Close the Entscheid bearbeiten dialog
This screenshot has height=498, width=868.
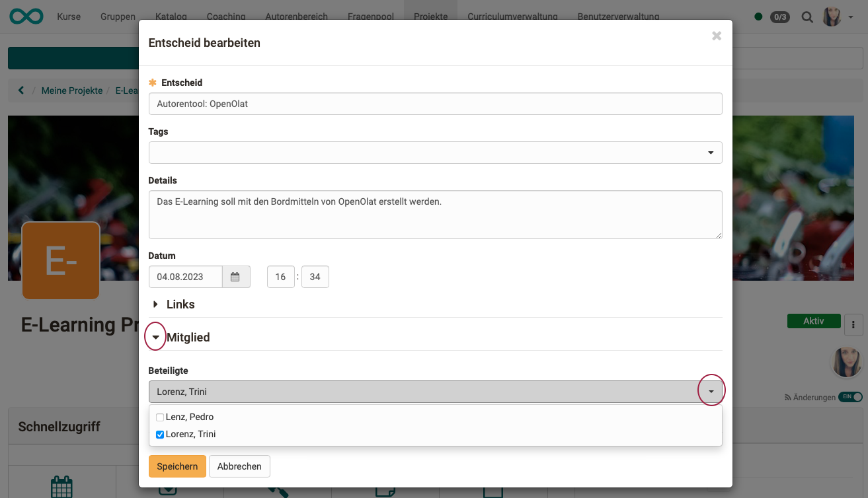click(x=716, y=36)
